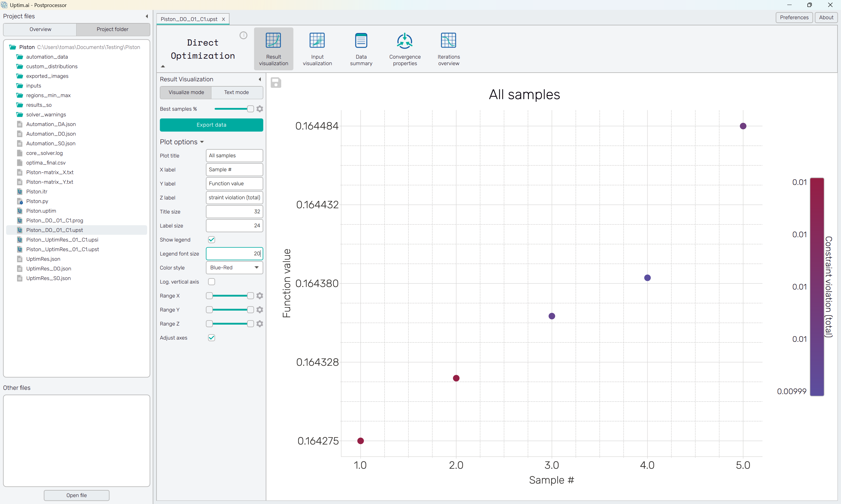
Task: Switch to Text mode tab
Action: click(236, 92)
